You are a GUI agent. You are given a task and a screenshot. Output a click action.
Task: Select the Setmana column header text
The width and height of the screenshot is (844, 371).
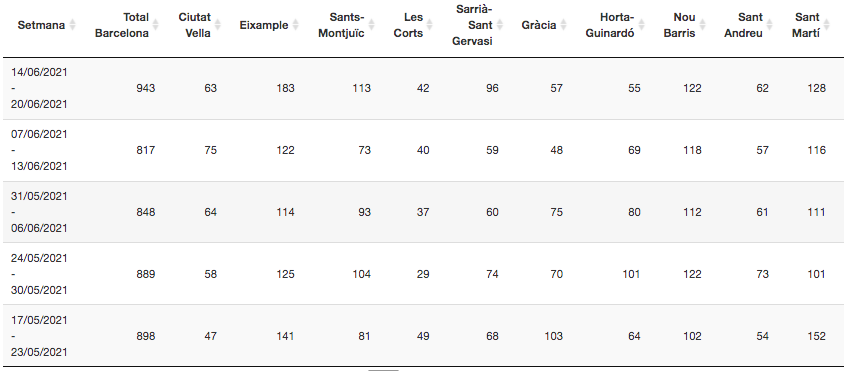[x=41, y=25]
